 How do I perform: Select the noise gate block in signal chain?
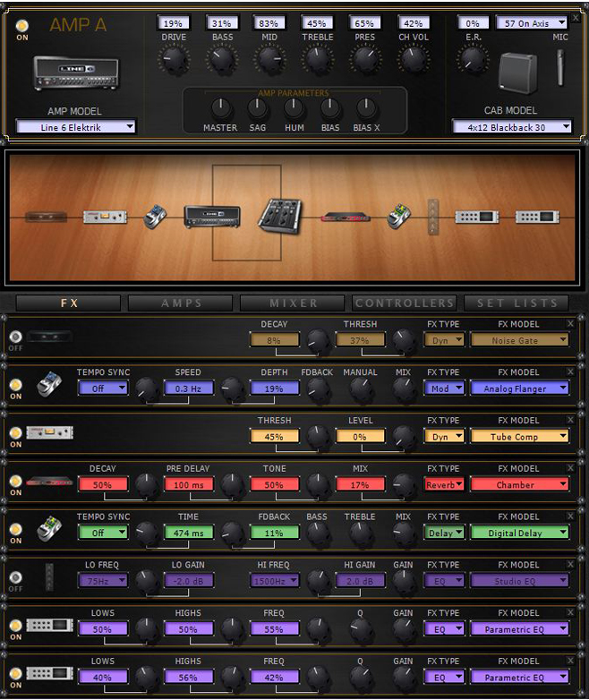(x=46, y=218)
